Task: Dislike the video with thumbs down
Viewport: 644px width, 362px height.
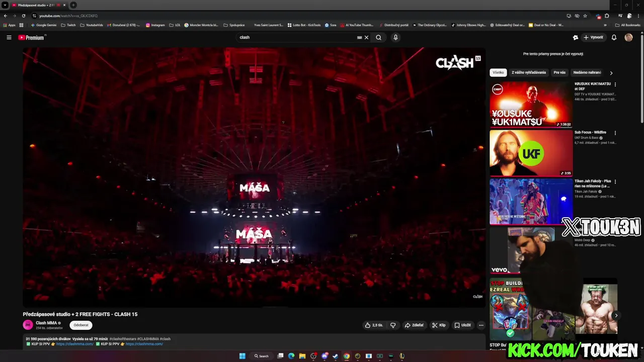Action: pos(393,325)
